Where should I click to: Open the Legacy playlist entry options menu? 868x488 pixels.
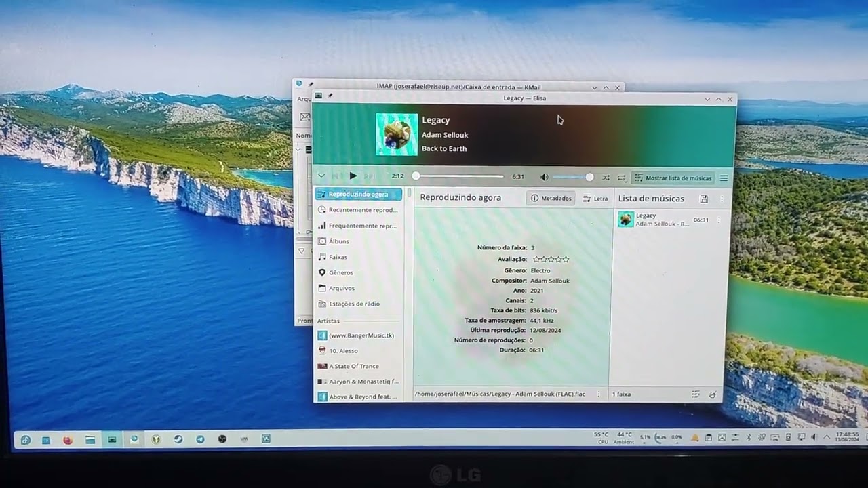719,220
